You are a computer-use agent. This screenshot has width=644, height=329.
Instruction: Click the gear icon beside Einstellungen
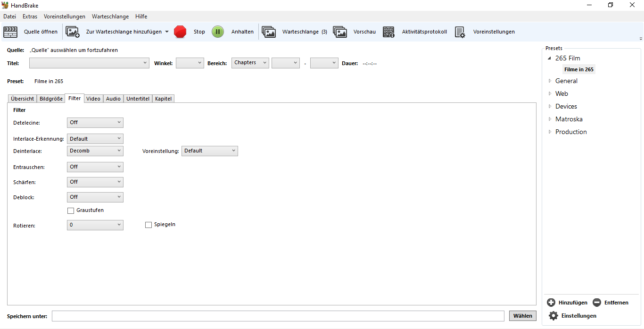click(553, 316)
